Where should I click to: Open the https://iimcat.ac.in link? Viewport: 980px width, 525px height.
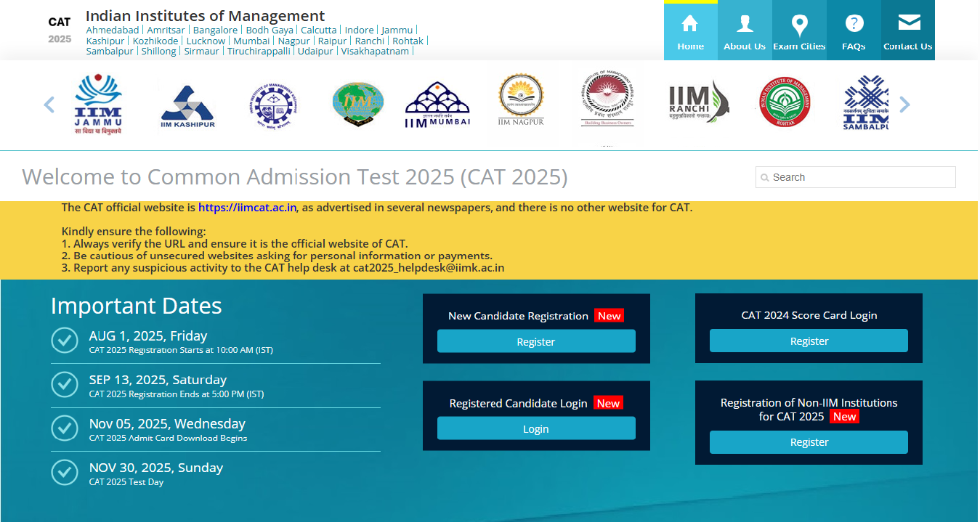pyautogui.click(x=247, y=207)
